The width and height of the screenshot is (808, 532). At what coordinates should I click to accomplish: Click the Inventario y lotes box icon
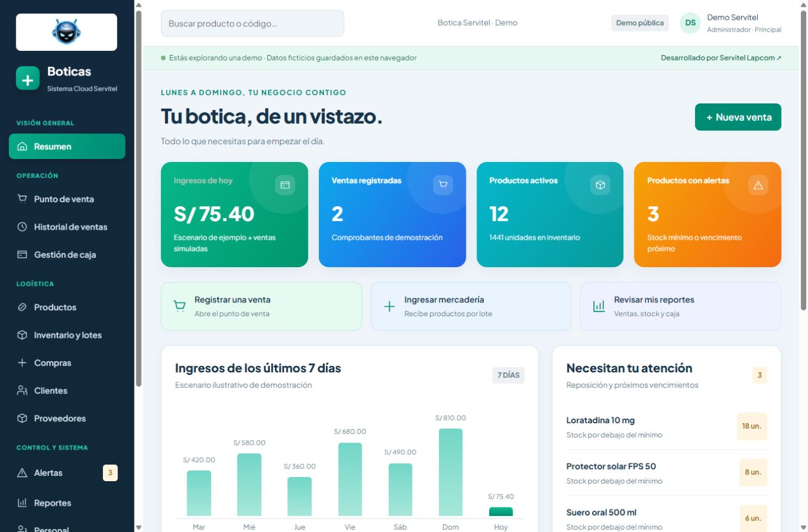[22, 335]
